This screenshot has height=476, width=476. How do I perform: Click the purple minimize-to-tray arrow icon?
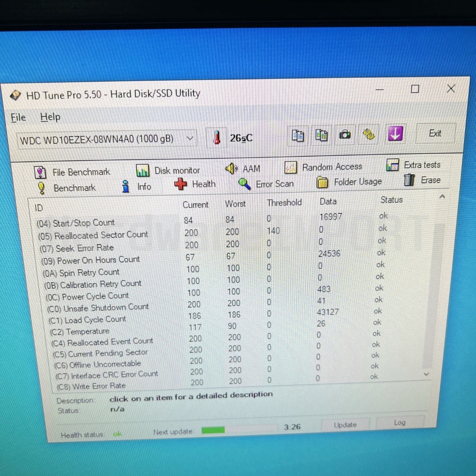[x=395, y=134]
